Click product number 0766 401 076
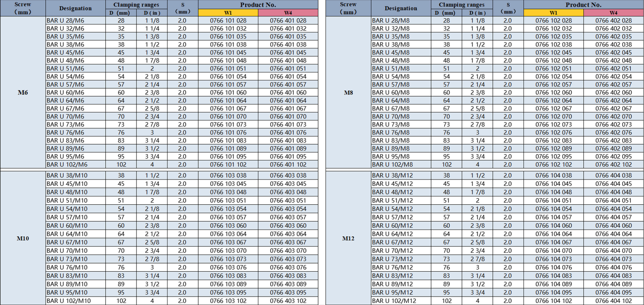The height and width of the screenshot is (305, 644). pyautogui.click(x=288, y=133)
